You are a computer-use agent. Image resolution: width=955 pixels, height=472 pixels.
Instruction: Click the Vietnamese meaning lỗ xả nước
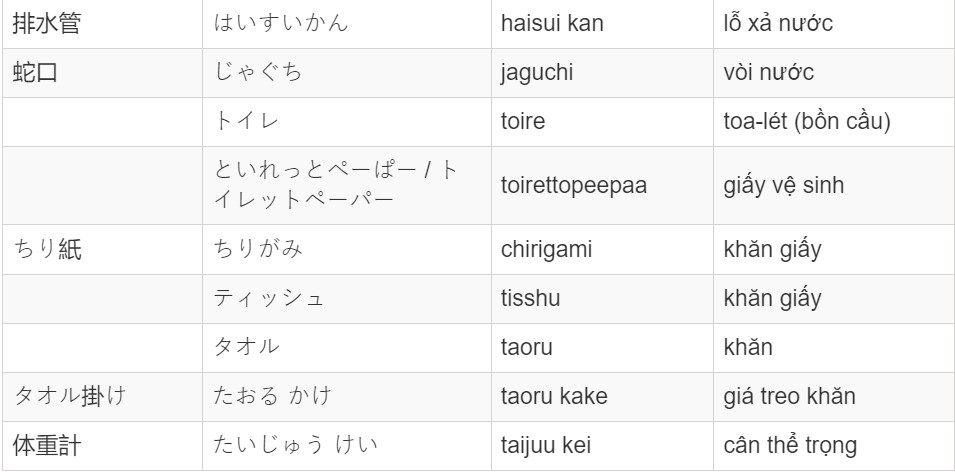[778, 23]
